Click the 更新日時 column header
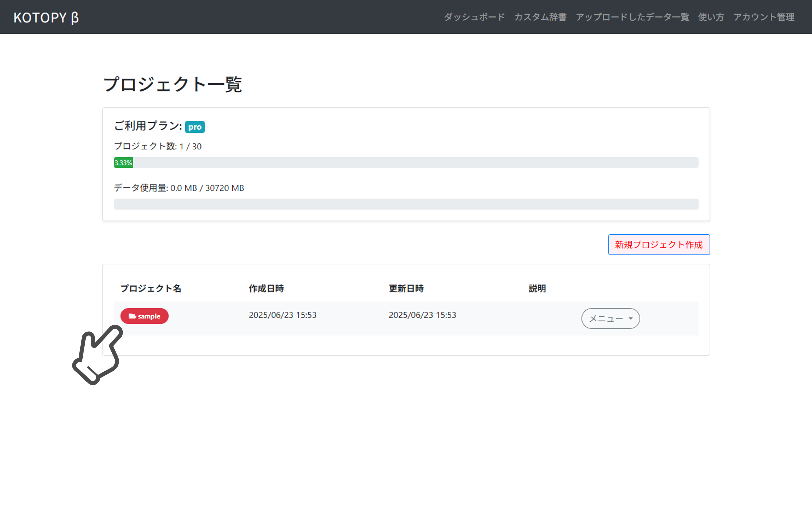The image size is (812, 527). 406,288
